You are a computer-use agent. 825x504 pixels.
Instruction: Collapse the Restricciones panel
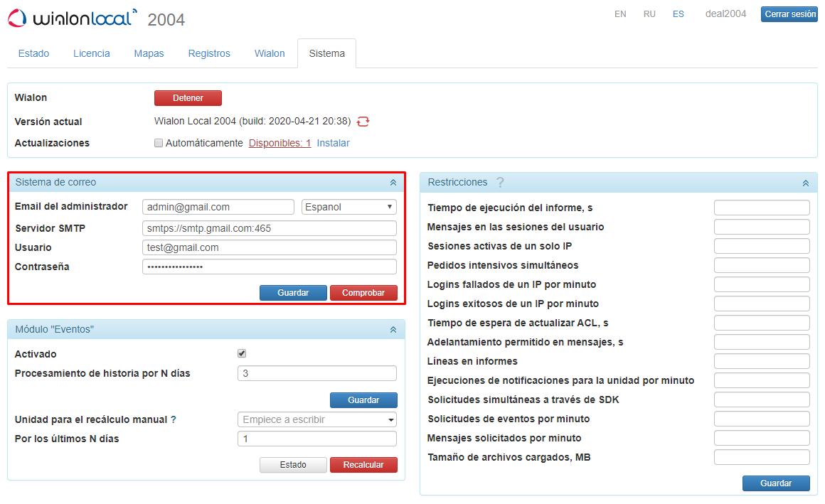804,182
